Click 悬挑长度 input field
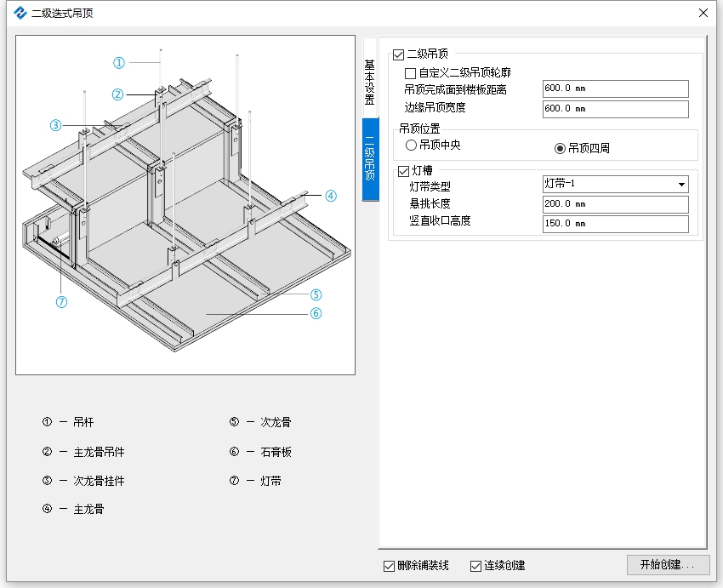Viewport: 723px width, 588px height. tap(616, 204)
